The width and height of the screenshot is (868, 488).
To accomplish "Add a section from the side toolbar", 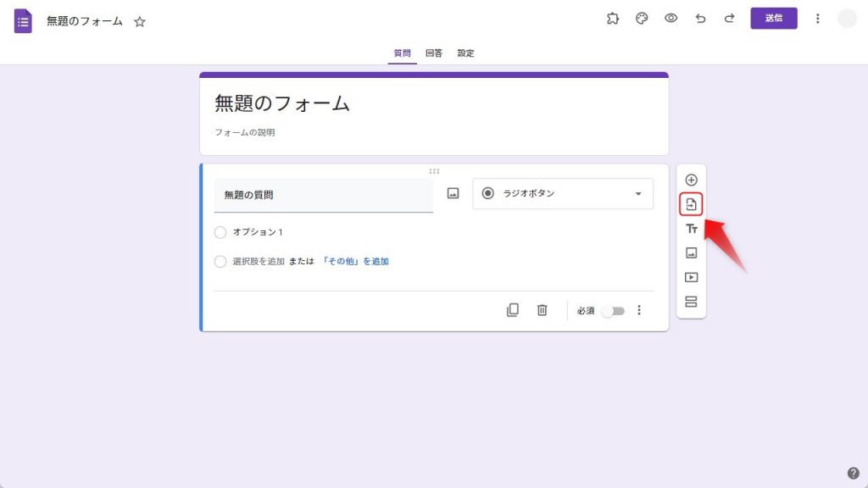I will pyautogui.click(x=691, y=302).
